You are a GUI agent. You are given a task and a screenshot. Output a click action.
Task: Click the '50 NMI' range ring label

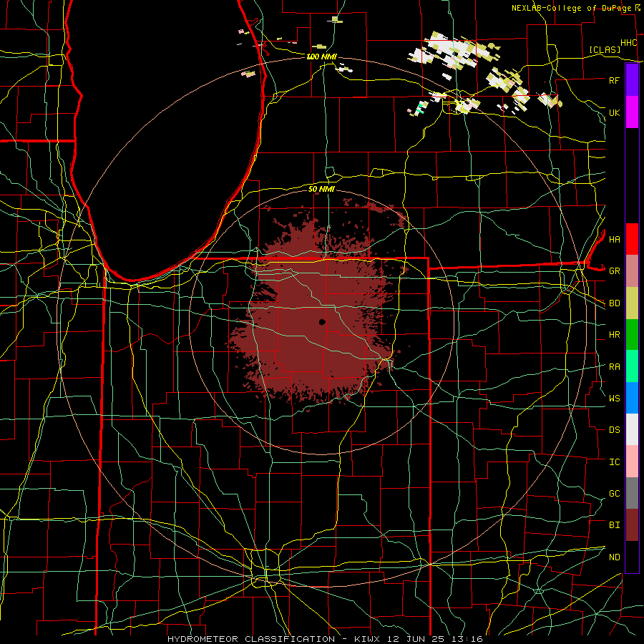pyautogui.click(x=321, y=189)
